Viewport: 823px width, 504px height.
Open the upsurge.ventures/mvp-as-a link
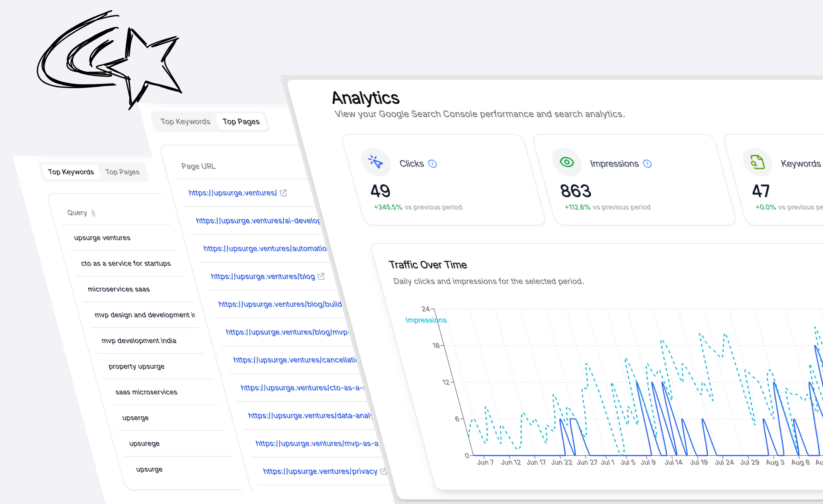coord(317,443)
